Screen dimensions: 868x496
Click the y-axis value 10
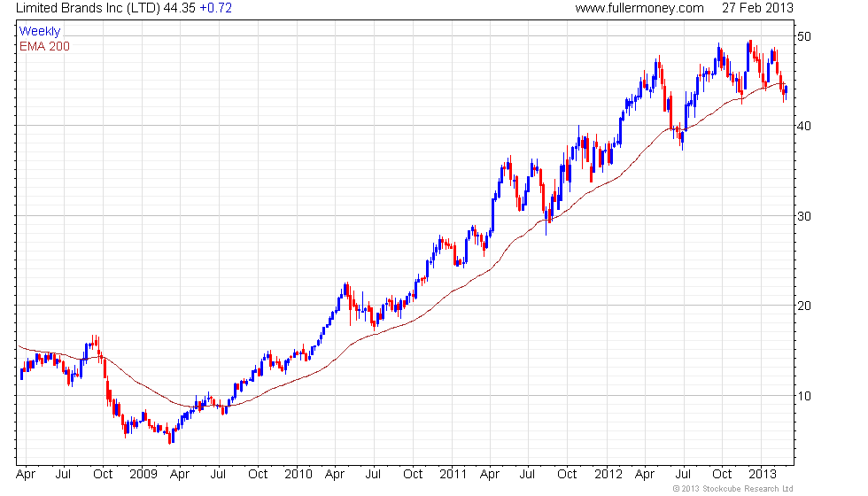click(804, 396)
